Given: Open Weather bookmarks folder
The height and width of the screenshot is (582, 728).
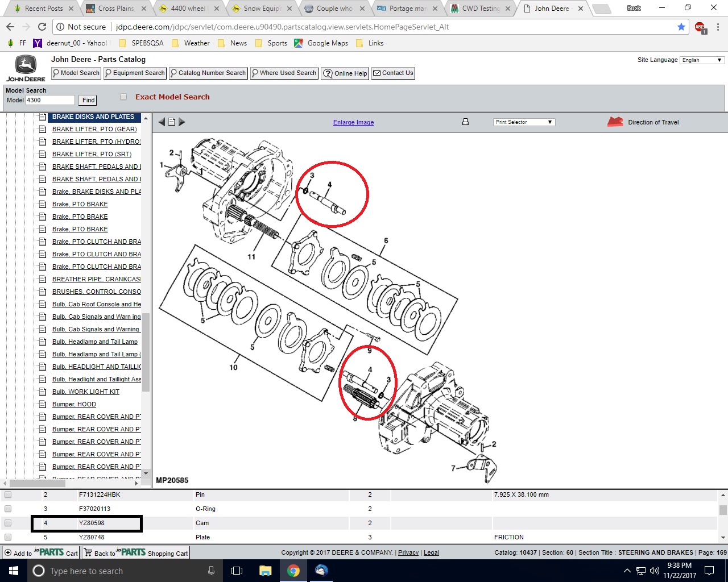Looking at the screenshot, I should [x=191, y=43].
